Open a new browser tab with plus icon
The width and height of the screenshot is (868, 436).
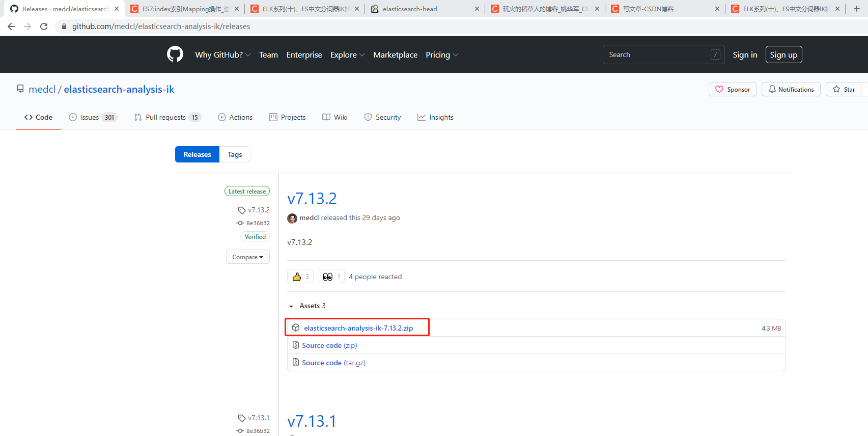pyautogui.click(x=856, y=9)
